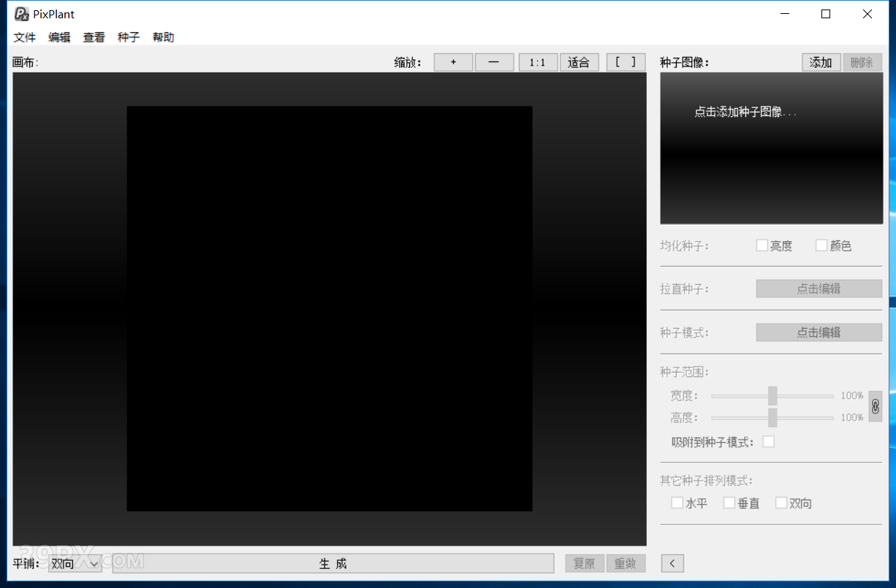Image resolution: width=896 pixels, height=588 pixels.
Task: Toggle the 吸附到种子模式 checkbox
Action: (x=768, y=441)
